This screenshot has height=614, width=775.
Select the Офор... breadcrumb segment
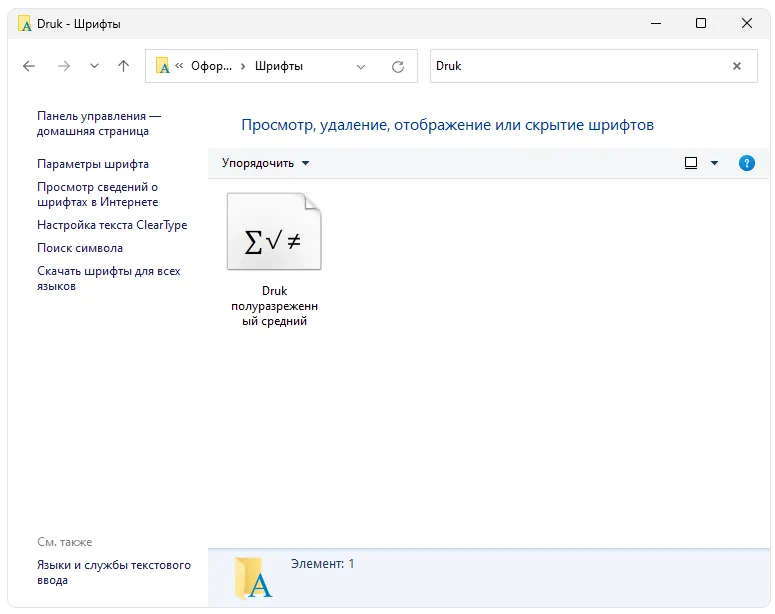point(211,66)
